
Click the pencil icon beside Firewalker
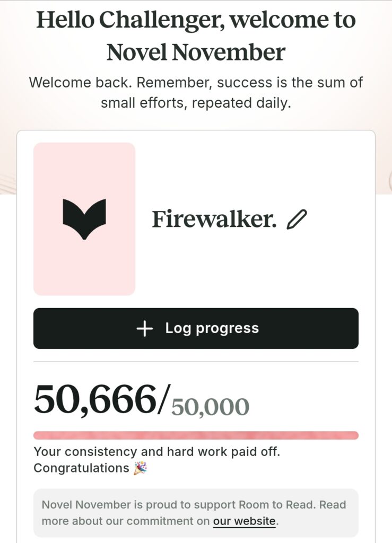[x=297, y=219]
